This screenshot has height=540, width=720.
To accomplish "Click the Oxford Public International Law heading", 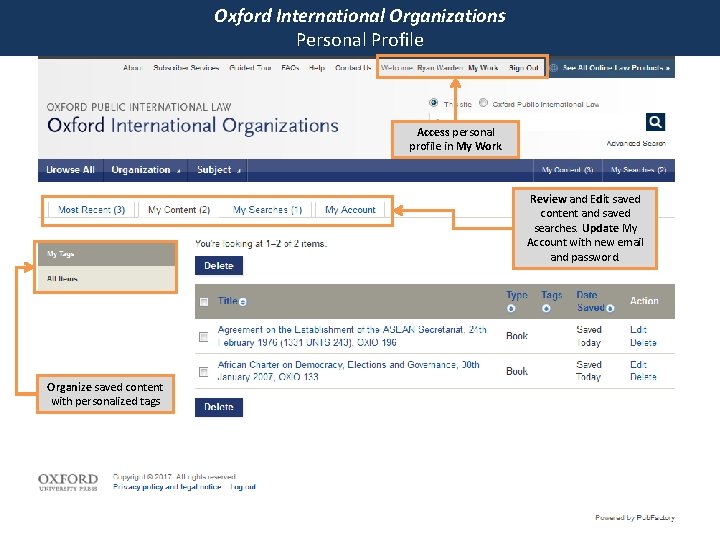I will coord(139,107).
